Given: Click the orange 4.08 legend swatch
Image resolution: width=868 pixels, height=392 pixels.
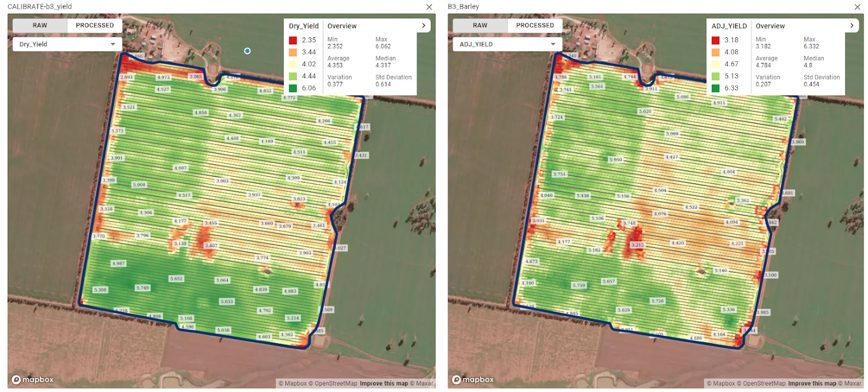Looking at the screenshot, I should 716,52.
